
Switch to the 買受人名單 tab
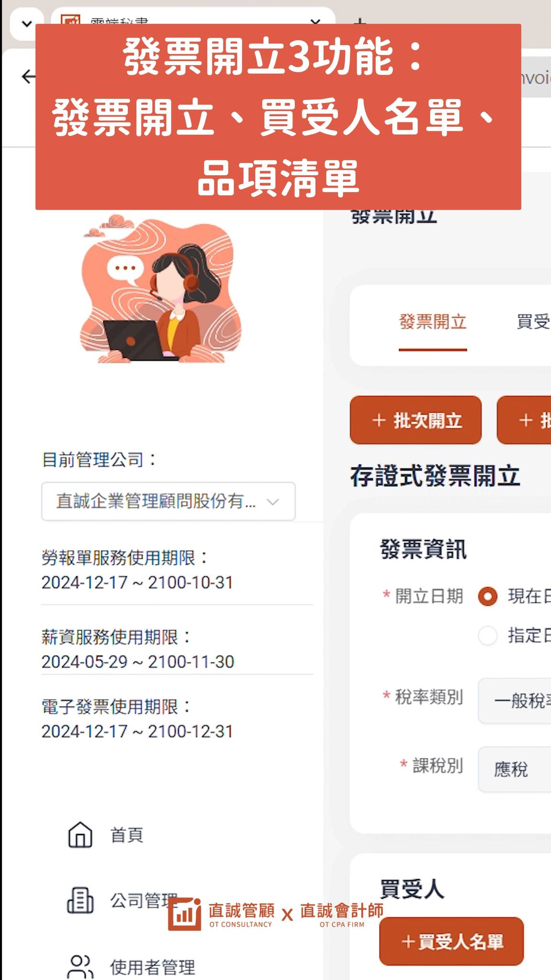pos(533,322)
